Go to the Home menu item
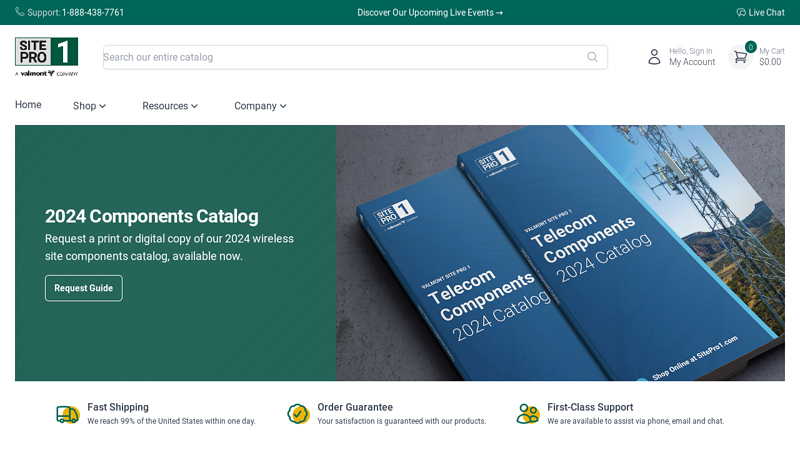800x450 pixels. pyautogui.click(x=28, y=105)
